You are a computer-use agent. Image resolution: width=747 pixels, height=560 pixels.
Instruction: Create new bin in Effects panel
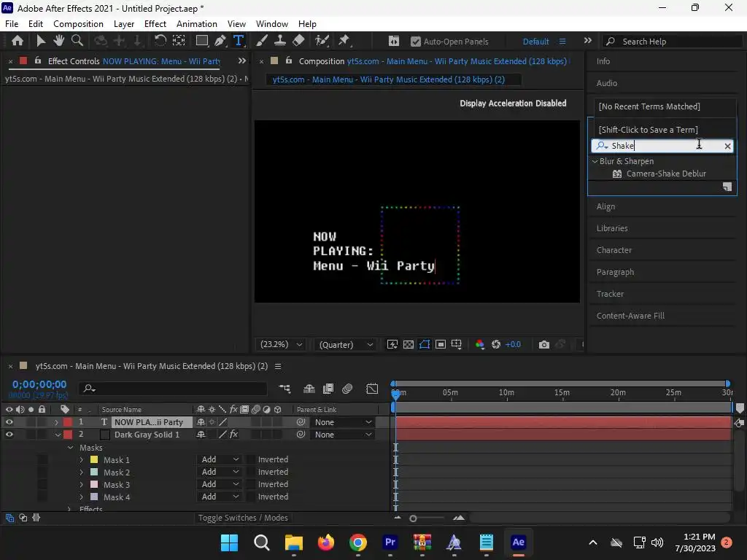(727, 187)
